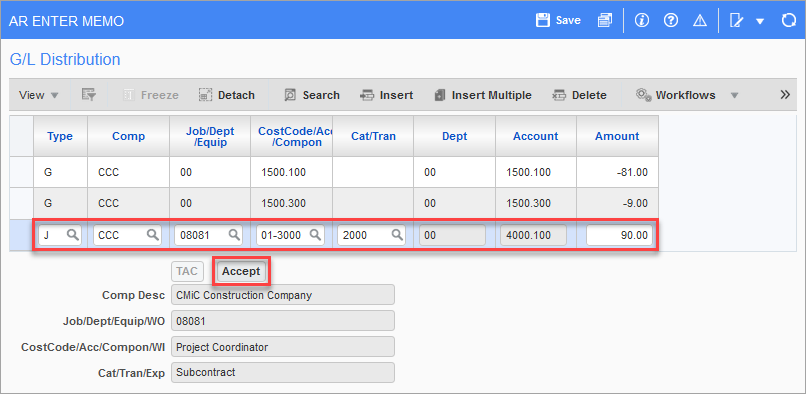Click the Delete toolbar button
This screenshot has height=394, width=806.
pyautogui.click(x=579, y=95)
